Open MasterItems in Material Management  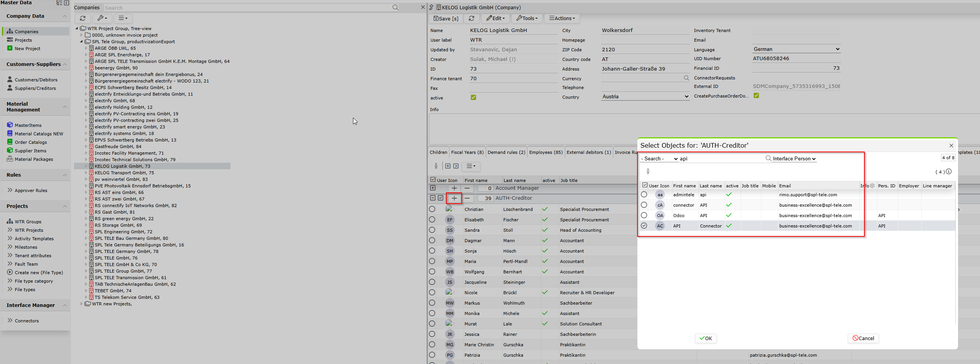pyautogui.click(x=28, y=125)
